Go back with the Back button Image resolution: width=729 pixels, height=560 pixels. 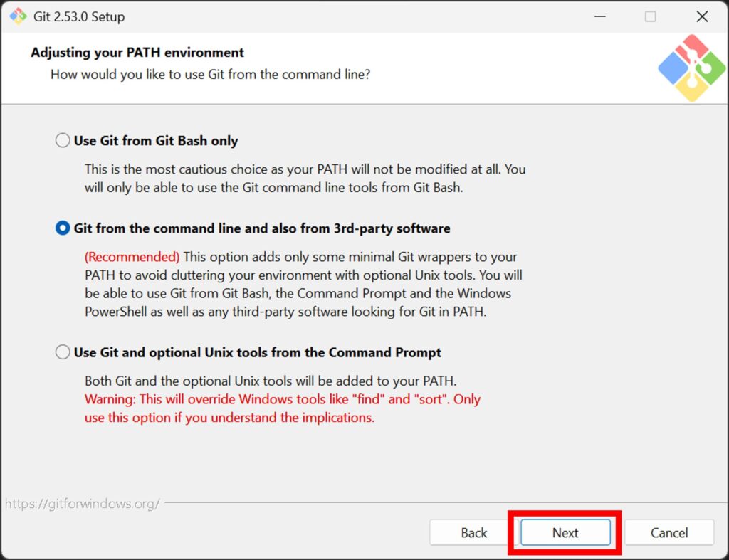(473, 532)
